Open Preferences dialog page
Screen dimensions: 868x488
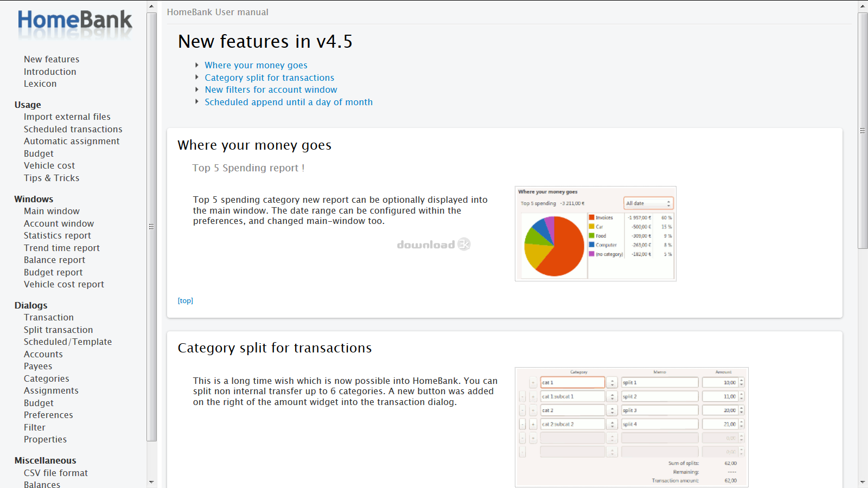(x=48, y=415)
